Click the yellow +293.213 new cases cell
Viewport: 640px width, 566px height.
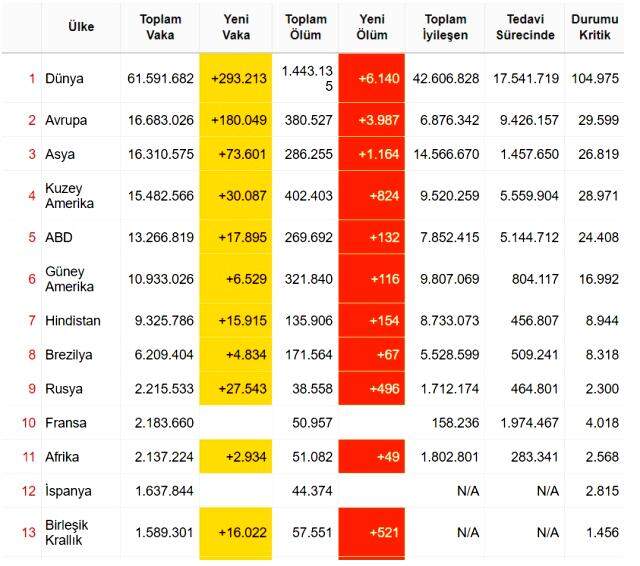tap(236, 78)
